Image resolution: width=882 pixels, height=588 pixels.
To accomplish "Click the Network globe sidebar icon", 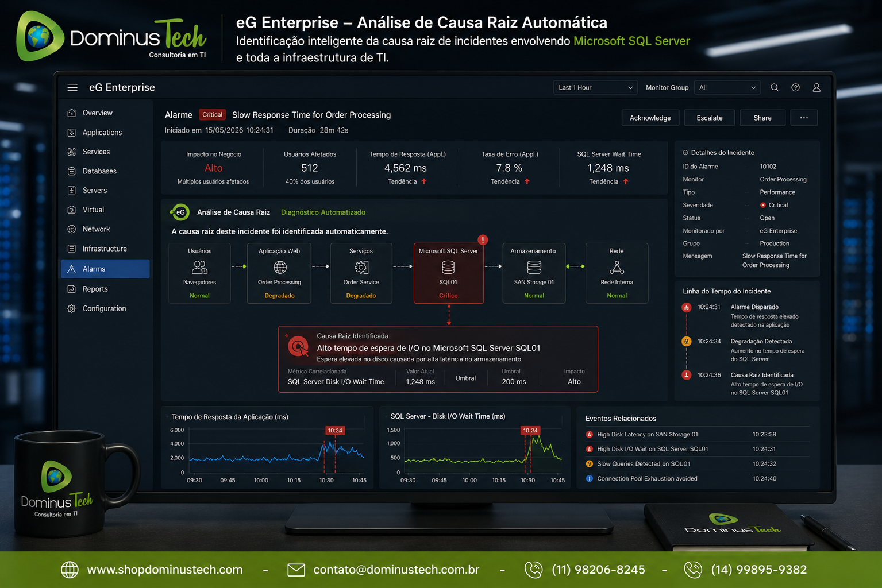I will pos(72,229).
